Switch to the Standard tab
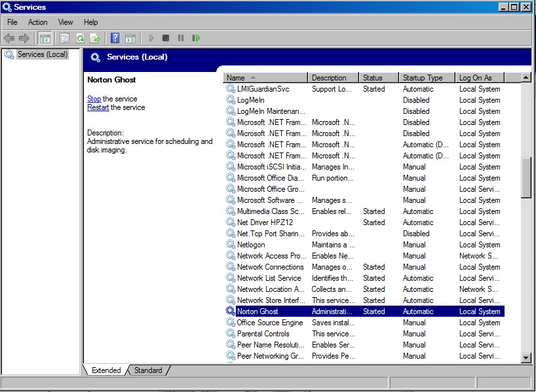The image size is (536, 392). point(148,370)
